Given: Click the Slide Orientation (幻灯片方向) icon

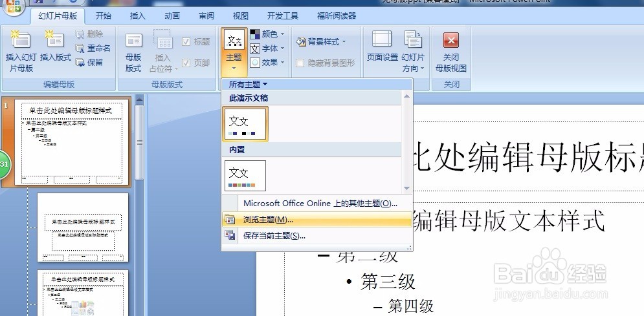Looking at the screenshot, I should click(x=413, y=40).
